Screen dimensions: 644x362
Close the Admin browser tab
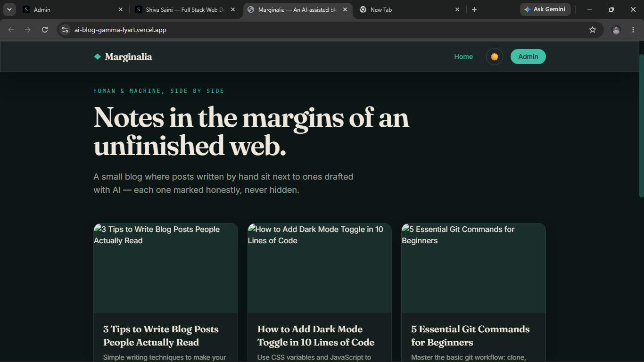coord(121,9)
